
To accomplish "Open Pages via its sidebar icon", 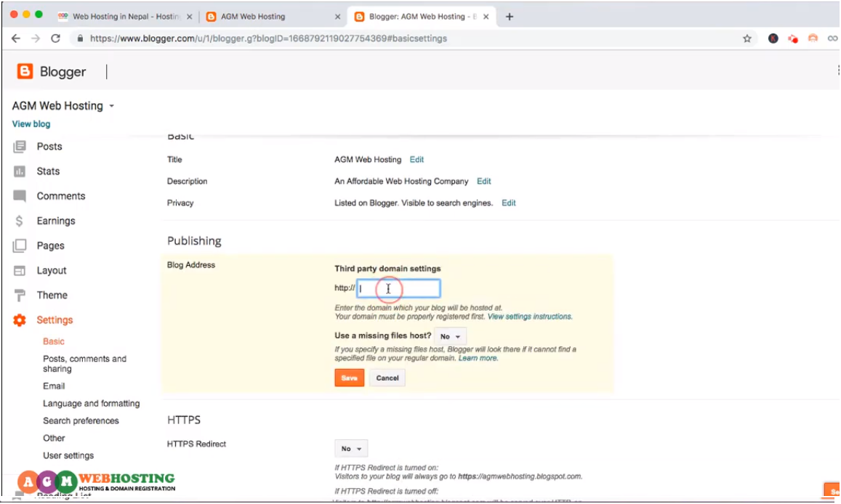I will (20, 245).
